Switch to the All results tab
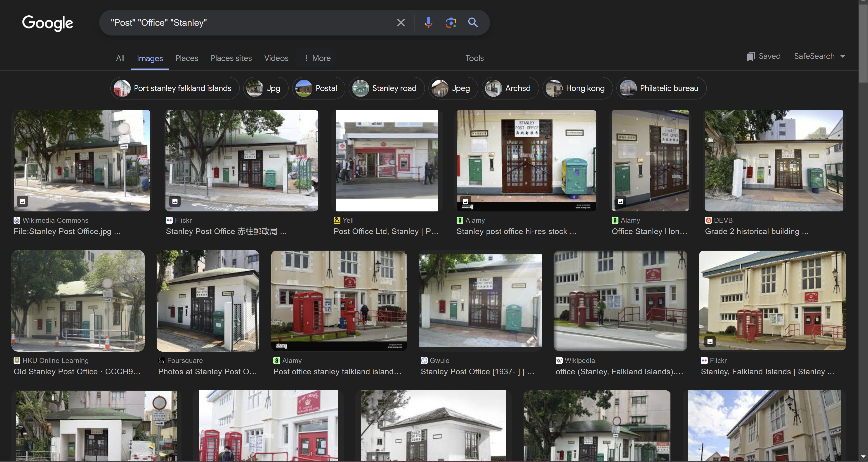The width and height of the screenshot is (868, 462). [120, 58]
